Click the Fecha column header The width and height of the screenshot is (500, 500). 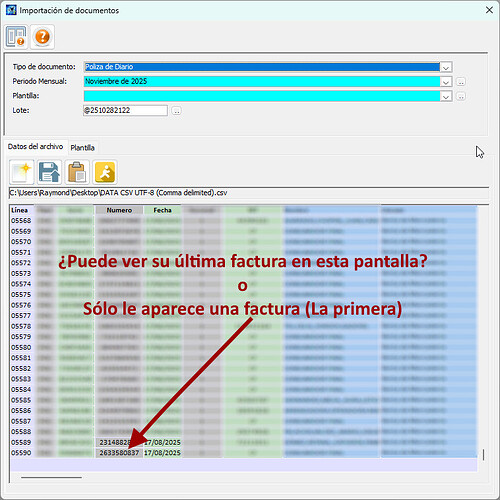click(162, 210)
